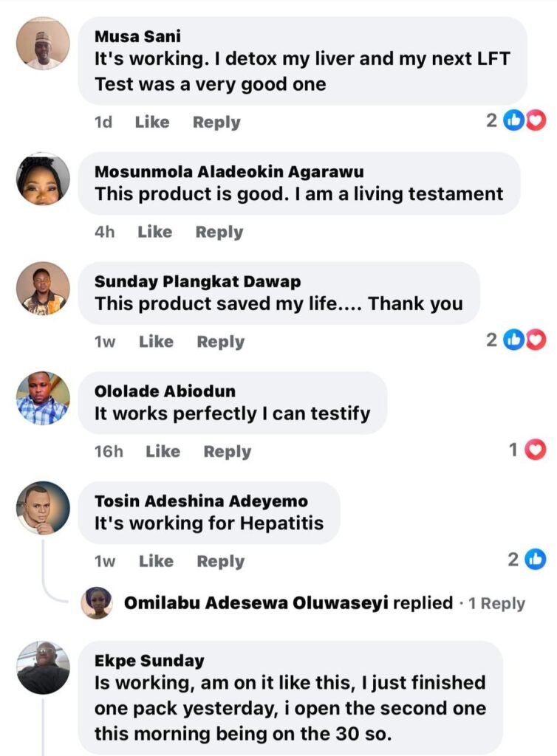Open the Ekpe Sunday name link

click(149, 660)
